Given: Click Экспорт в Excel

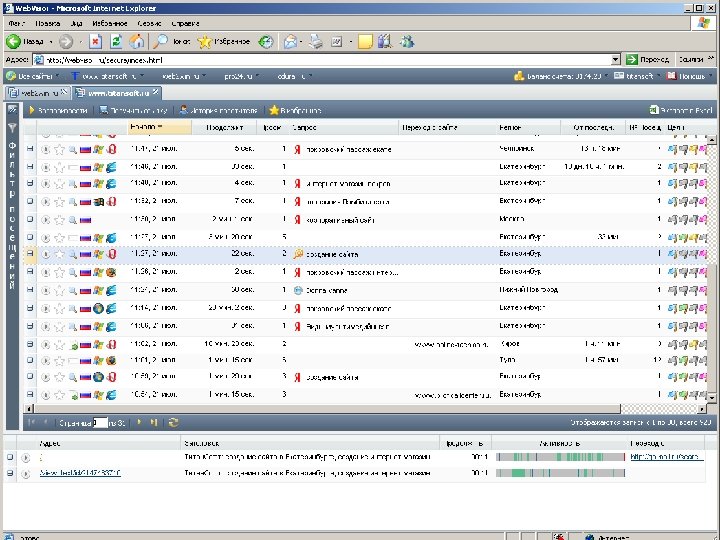Looking at the screenshot, I should [x=681, y=110].
